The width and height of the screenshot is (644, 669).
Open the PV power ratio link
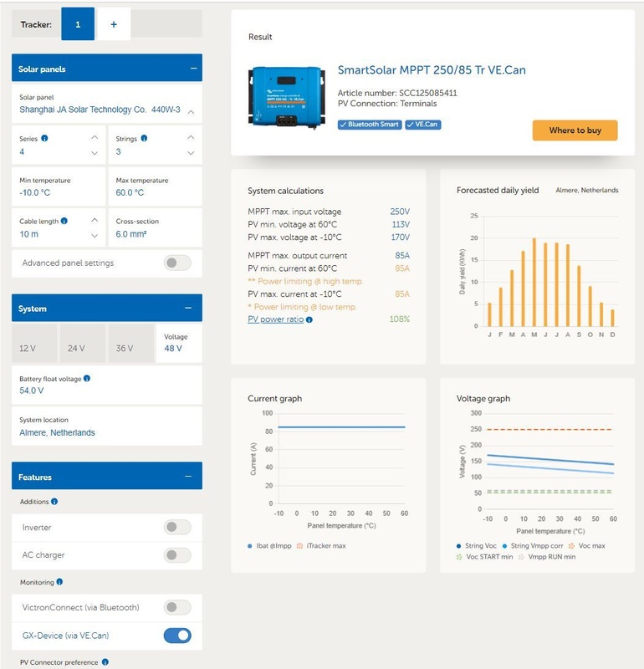tap(276, 319)
